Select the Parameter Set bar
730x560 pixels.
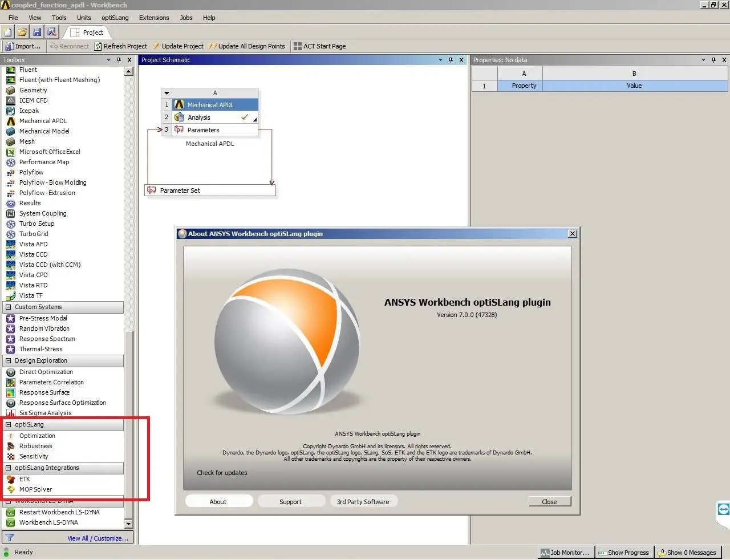click(x=210, y=190)
